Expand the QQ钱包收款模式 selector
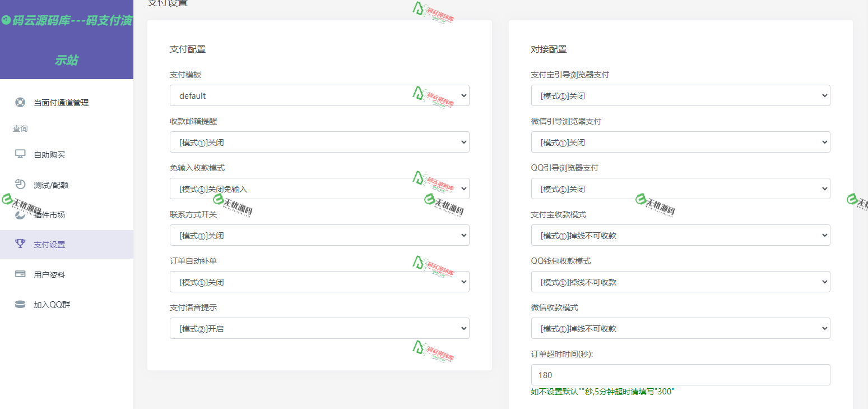This screenshot has width=868, height=409. point(680,282)
